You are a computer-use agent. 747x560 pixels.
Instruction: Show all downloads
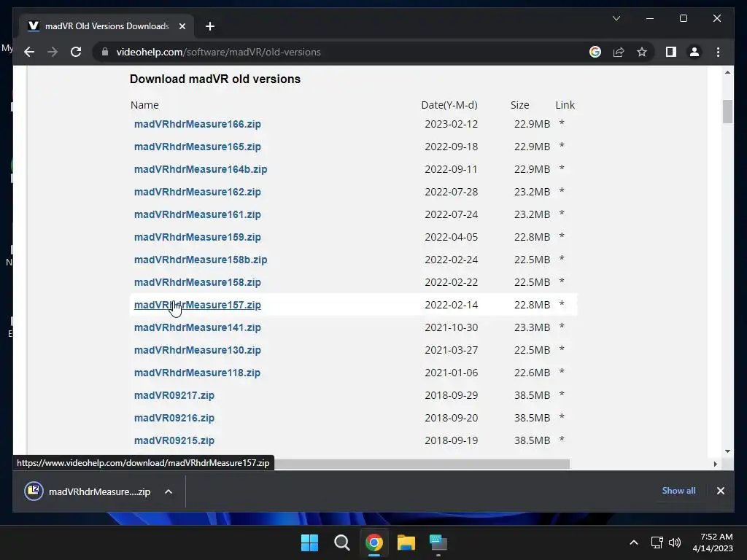click(x=678, y=491)
